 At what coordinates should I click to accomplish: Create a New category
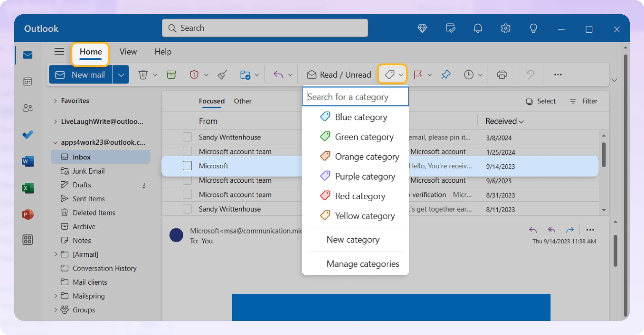point(353,239)
